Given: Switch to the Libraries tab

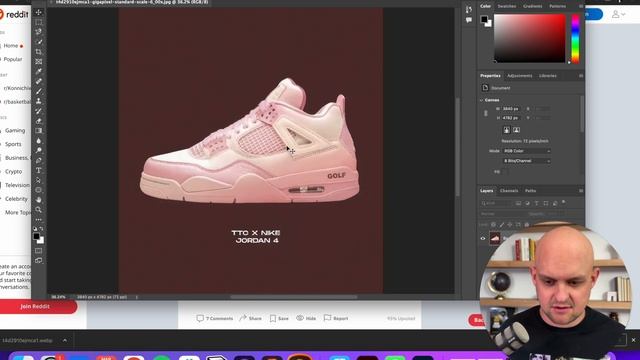Looking at the screenshot, I should pyautogui.click(x=548, y=76).
